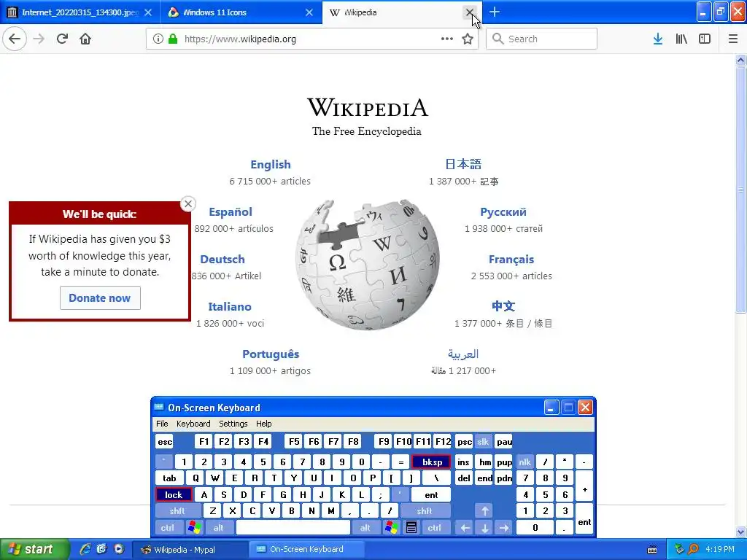Click the page vertical scrollbar thumb
This screenshot has width=747, height=560.
740,190
